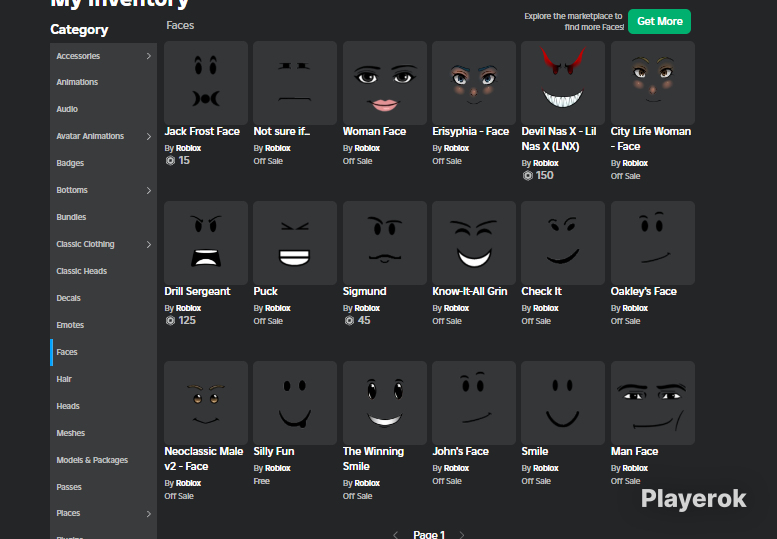Select the Faces category
The width and height of the screenshot is (777, 539).
tap(104, 352)
